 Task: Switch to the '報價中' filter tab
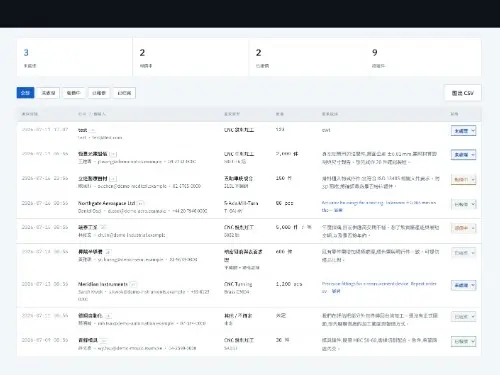tap(74, 93)
